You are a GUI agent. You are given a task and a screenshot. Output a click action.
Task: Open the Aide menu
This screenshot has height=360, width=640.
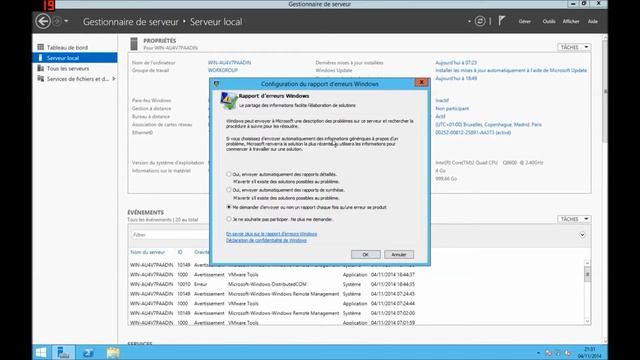593,21
